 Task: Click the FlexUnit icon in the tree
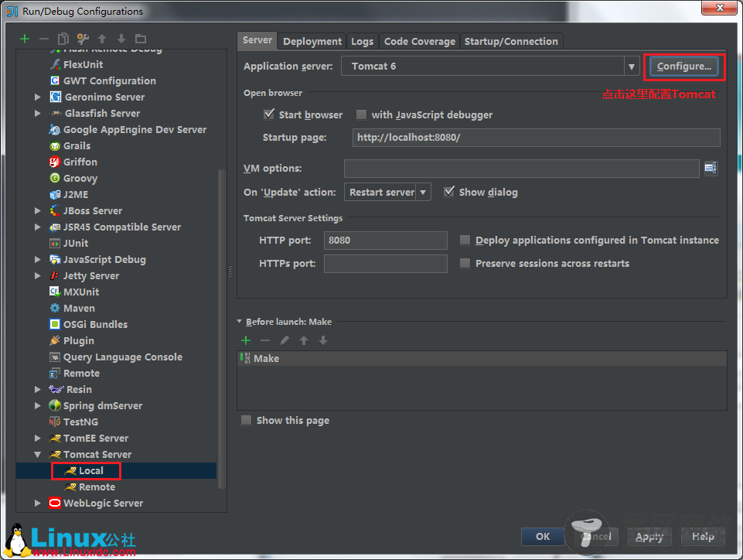(56, 64)
